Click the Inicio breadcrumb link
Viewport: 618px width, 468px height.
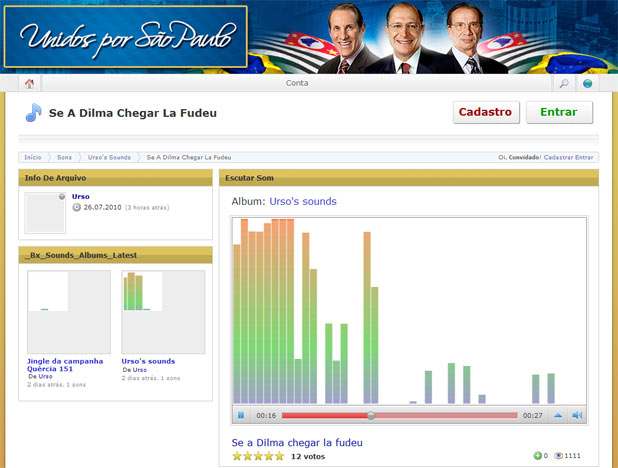click(33, 157)
